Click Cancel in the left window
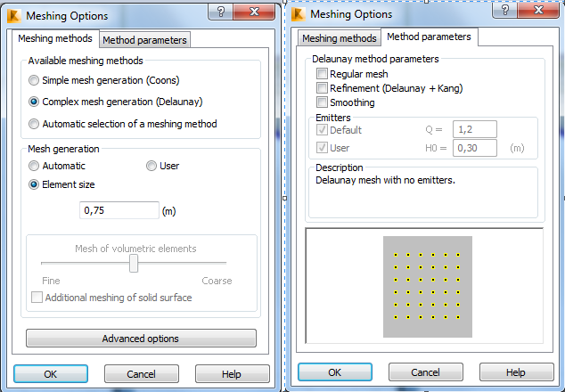Viewport: 565px width, 392px height. (141, 374)
